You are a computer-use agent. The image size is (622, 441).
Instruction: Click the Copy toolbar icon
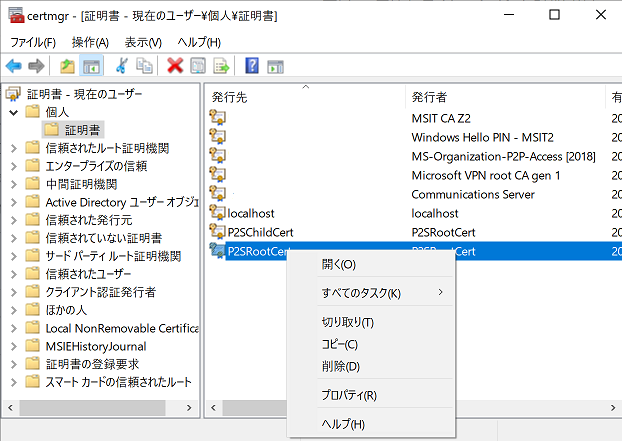coord(144,66)
